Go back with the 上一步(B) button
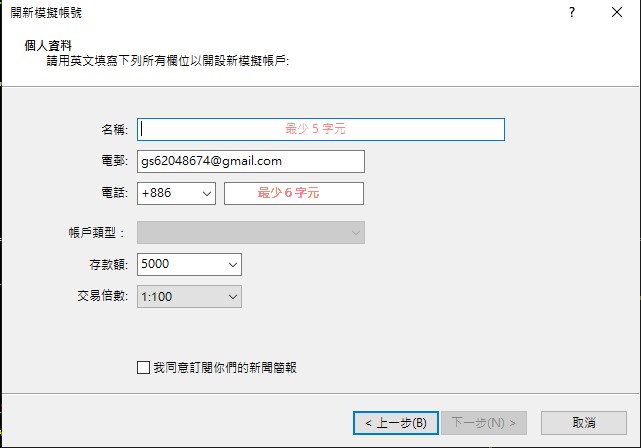Viewport: 641px width, 448px height. pos(396,423)
